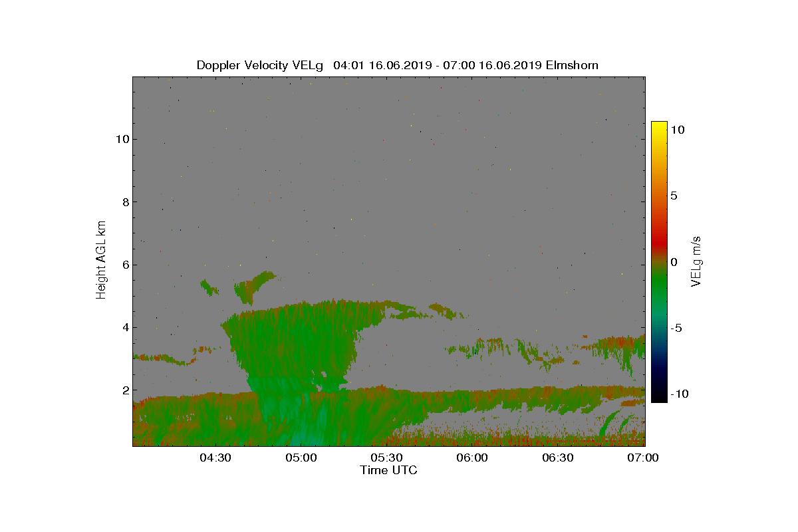The width and height of the screenshot is (798, 532).
Task: Click the "VELg m/s" colorbar label
Action: (x=697, y=260)
